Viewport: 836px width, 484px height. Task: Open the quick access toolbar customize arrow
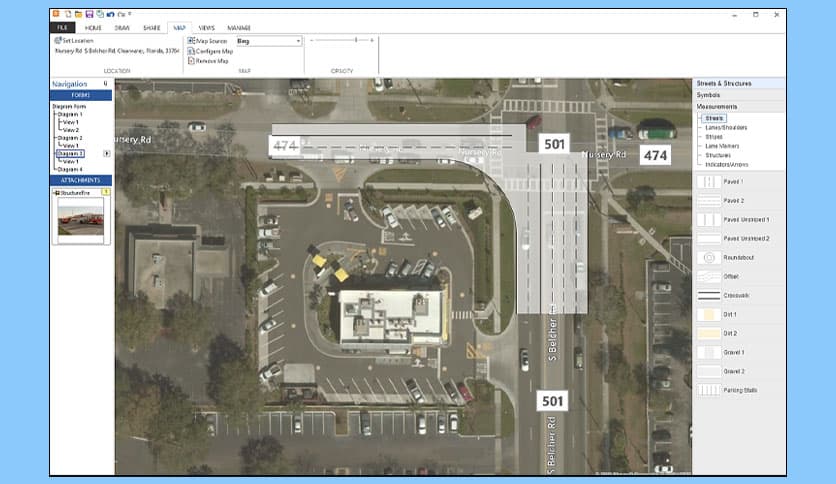tap(130, 14)
